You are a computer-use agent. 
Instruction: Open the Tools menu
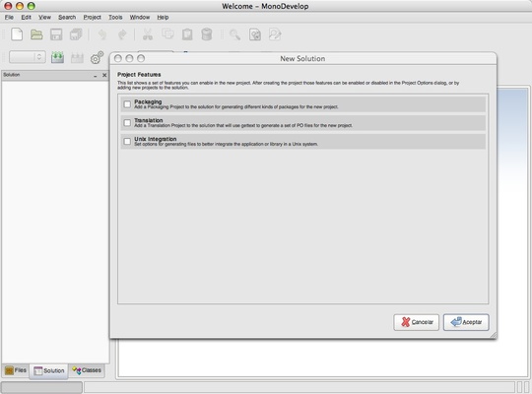(x=115, y=18)
